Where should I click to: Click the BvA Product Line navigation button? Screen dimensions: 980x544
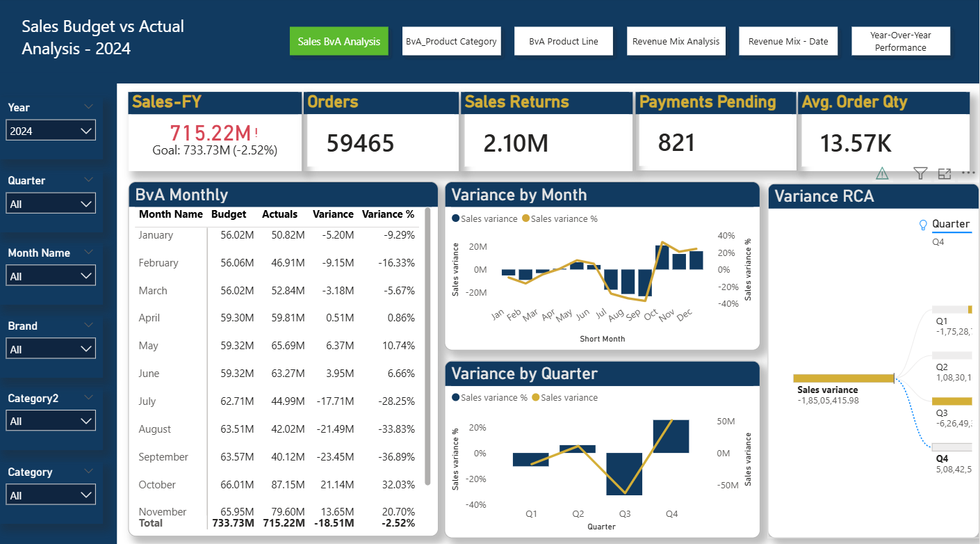point(563,41)
